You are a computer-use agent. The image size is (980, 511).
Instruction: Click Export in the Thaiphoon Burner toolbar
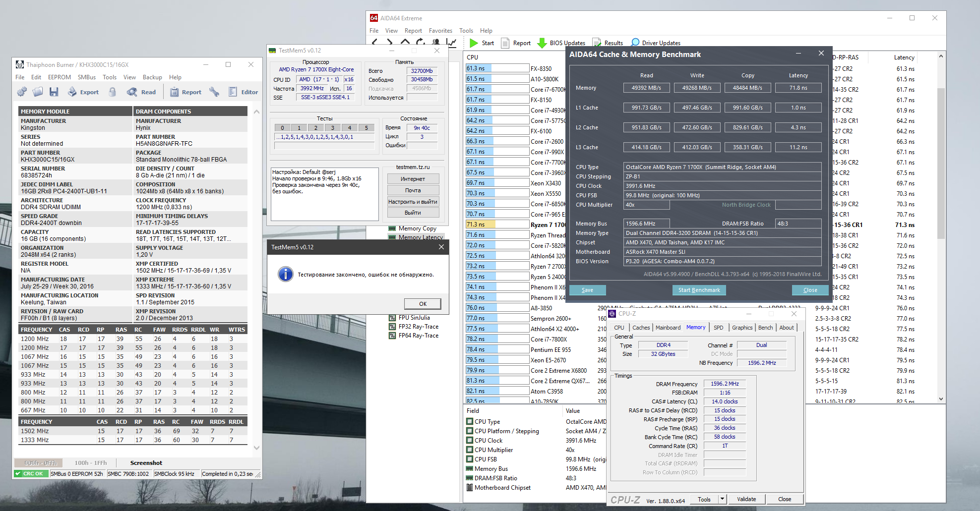click(83, 92)
